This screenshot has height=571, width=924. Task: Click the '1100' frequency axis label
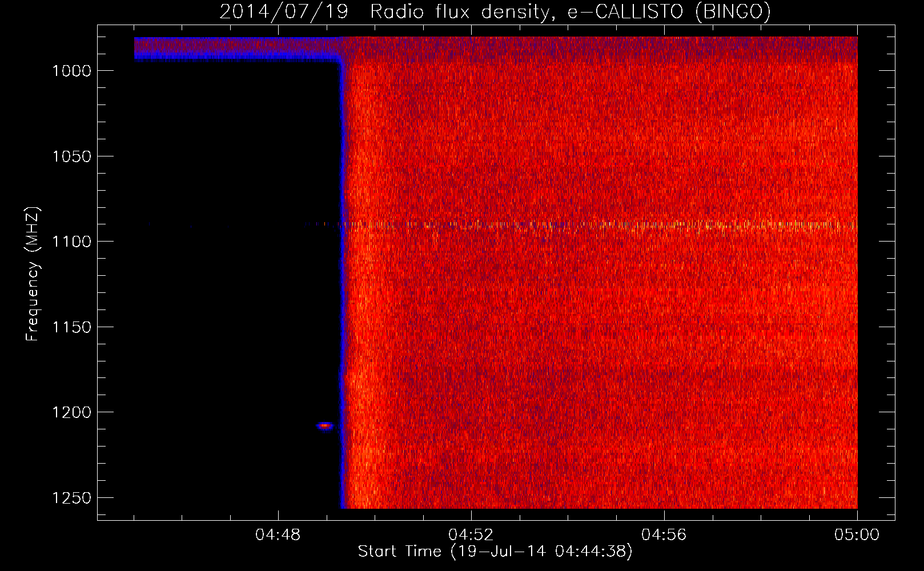(x=71, y=242)
